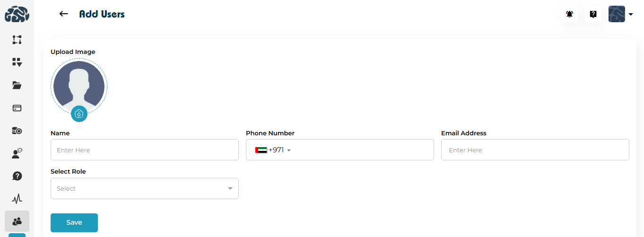Open the card billing icon in sidebar
644x237 pixels.
(17, 108)
